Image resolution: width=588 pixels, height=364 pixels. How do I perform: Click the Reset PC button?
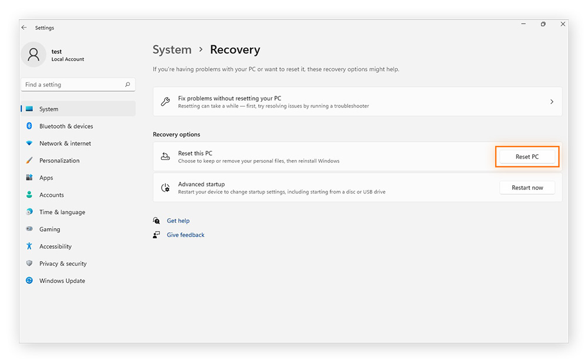pos(527,156)
